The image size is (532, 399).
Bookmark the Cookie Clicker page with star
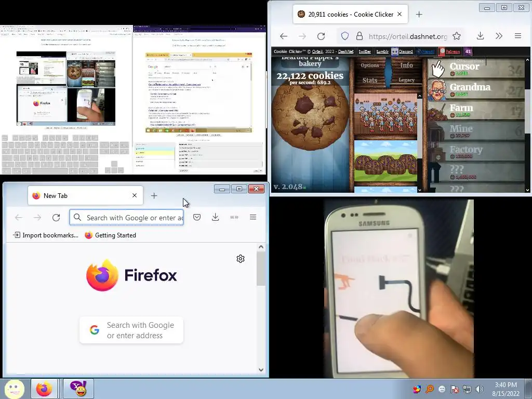457,36
